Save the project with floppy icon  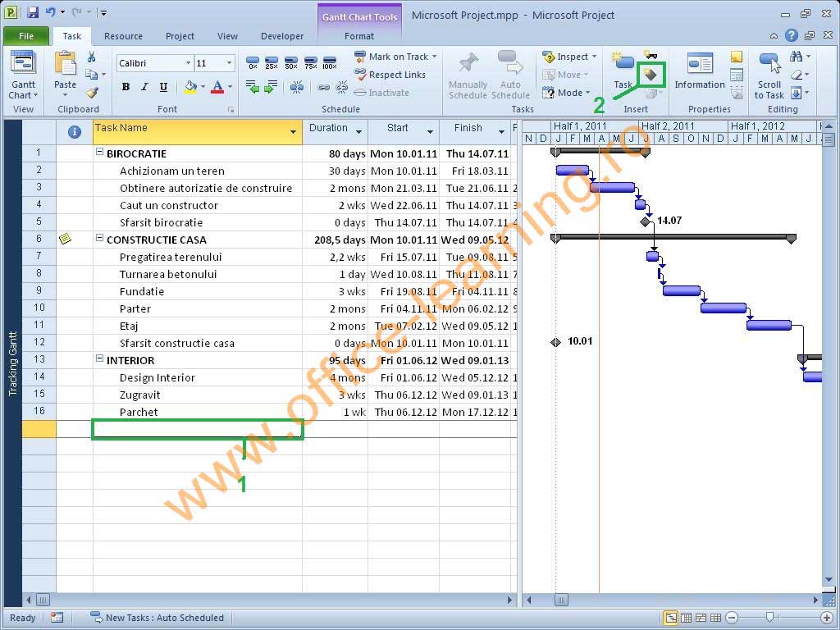(x=33, y=12)
